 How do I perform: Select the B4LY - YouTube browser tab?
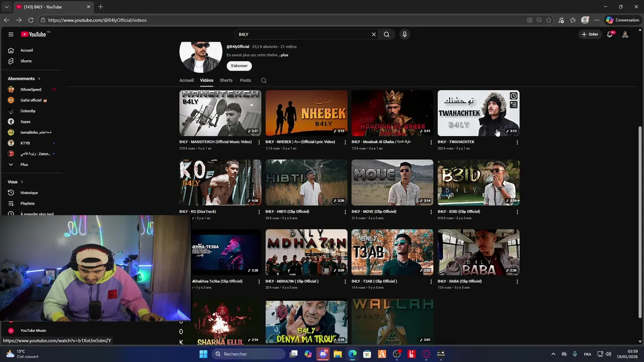coord(53,7)
